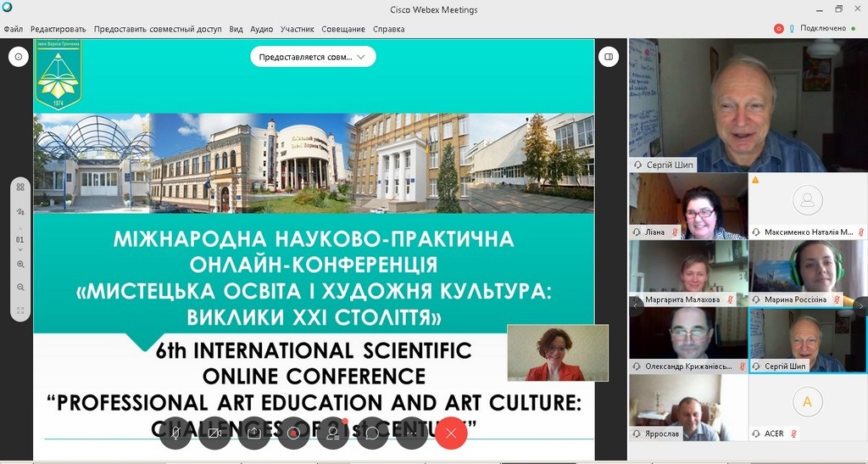Image resolution: width=868 pixels, height=464 pixels.
Task: Select ACER participant tile
Action: (x=807, y=407)
